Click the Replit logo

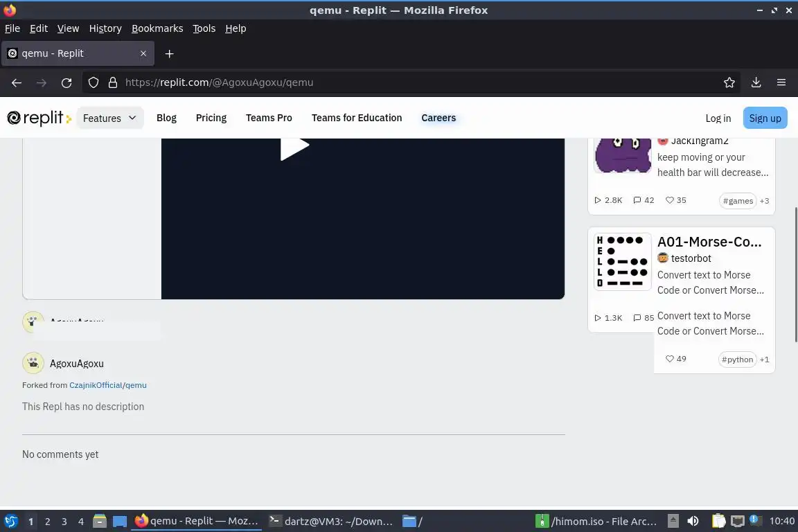pyautogui.click(x=39, y=118)
